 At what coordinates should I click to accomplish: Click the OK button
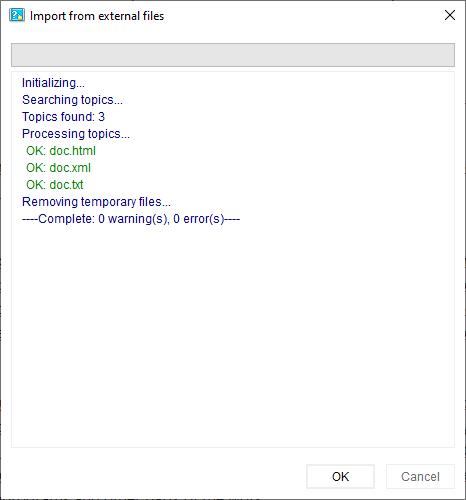[340, 476]
